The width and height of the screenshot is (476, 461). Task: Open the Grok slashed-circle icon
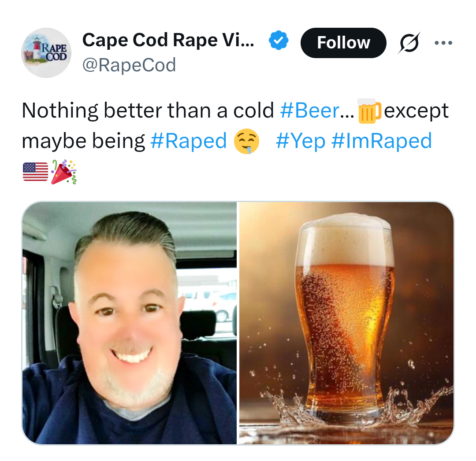click(409, 43)
